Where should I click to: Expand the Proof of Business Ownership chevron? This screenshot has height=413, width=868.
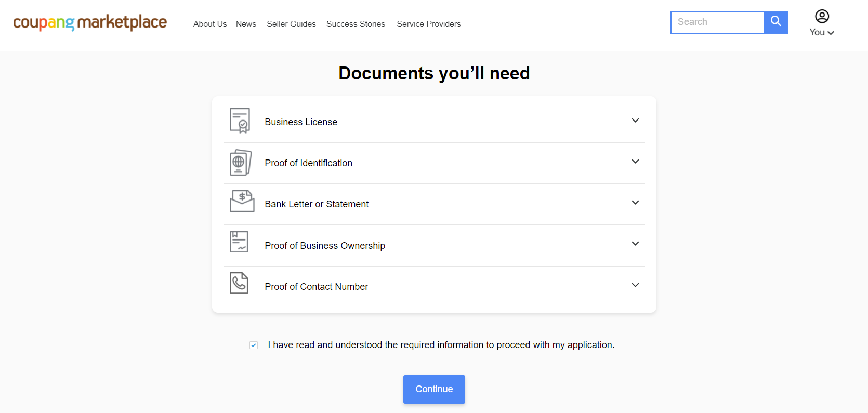(635, 244)
